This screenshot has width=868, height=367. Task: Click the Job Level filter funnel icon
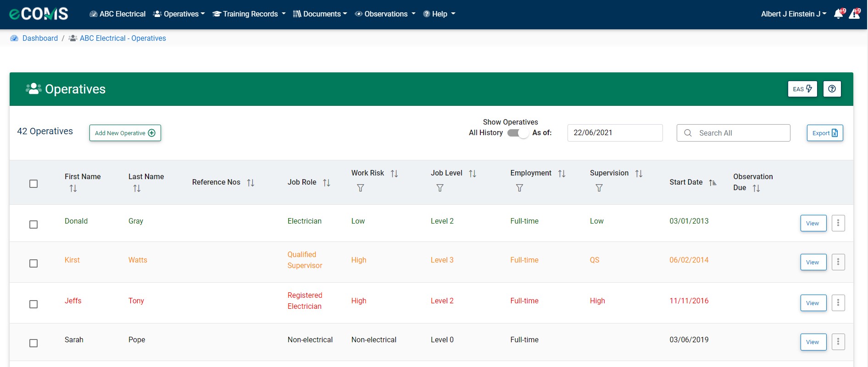440,188
